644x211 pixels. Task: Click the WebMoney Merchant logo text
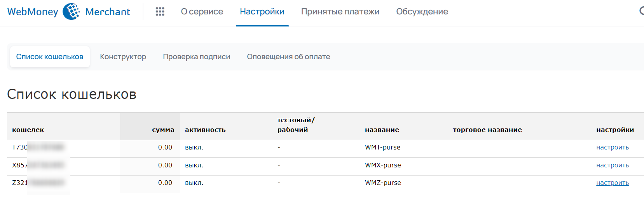pos(108,12)
